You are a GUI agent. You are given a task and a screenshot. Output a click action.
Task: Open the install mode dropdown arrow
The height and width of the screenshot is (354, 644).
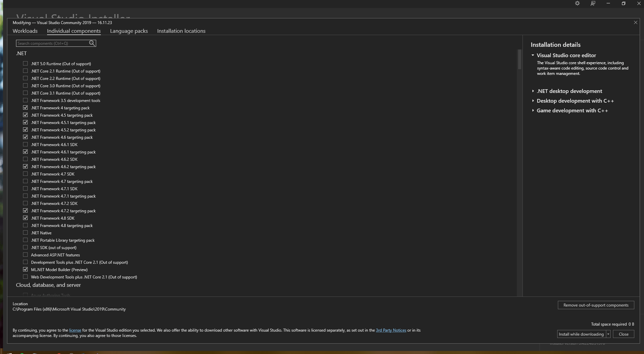coord(608,334)
